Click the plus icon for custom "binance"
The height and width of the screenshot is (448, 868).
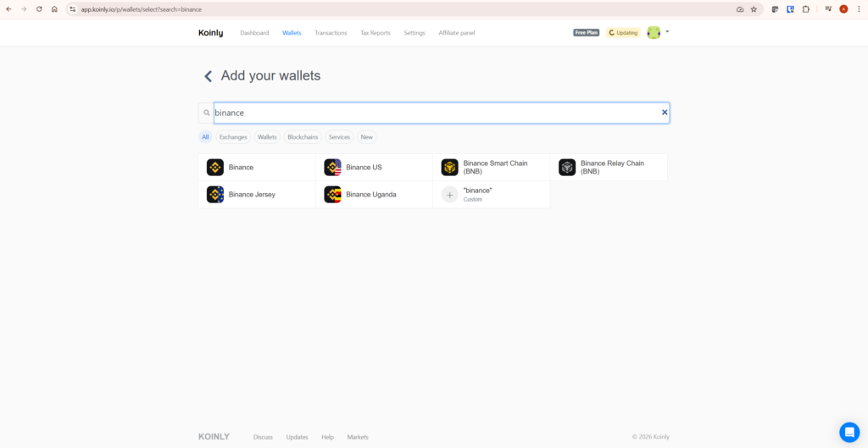(450, 194)
